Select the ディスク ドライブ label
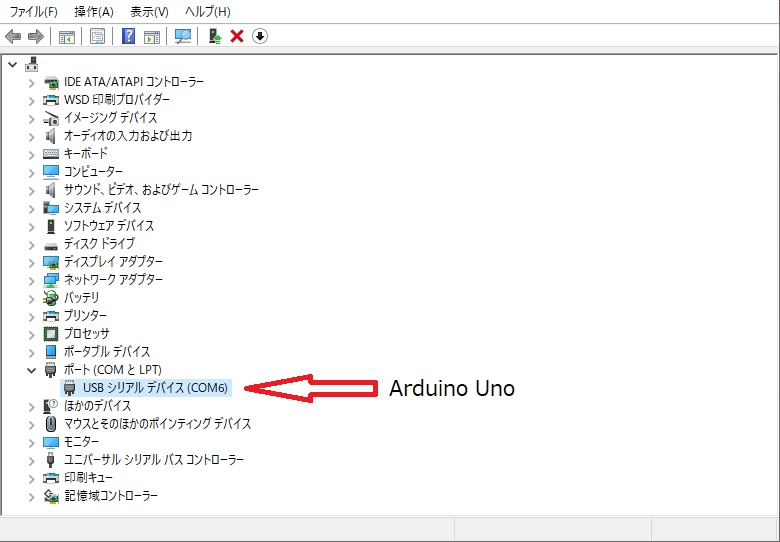The image size is (780, 542). coord(99,244)
